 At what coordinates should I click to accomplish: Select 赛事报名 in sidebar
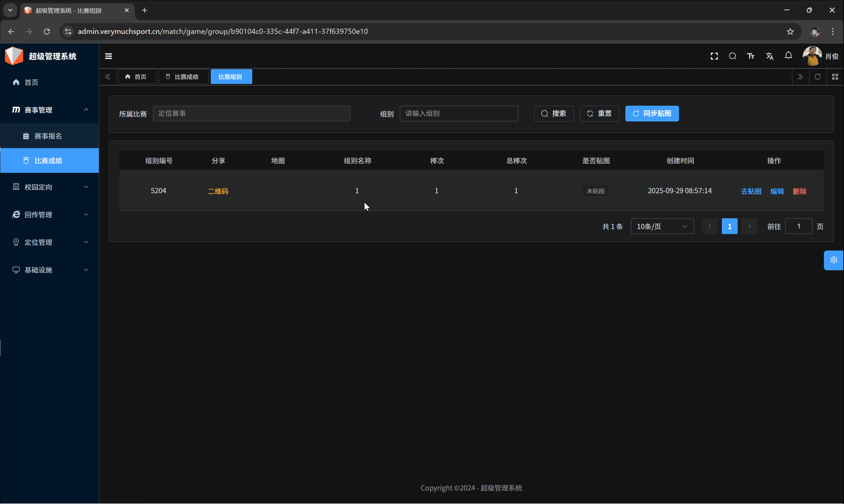48,136
